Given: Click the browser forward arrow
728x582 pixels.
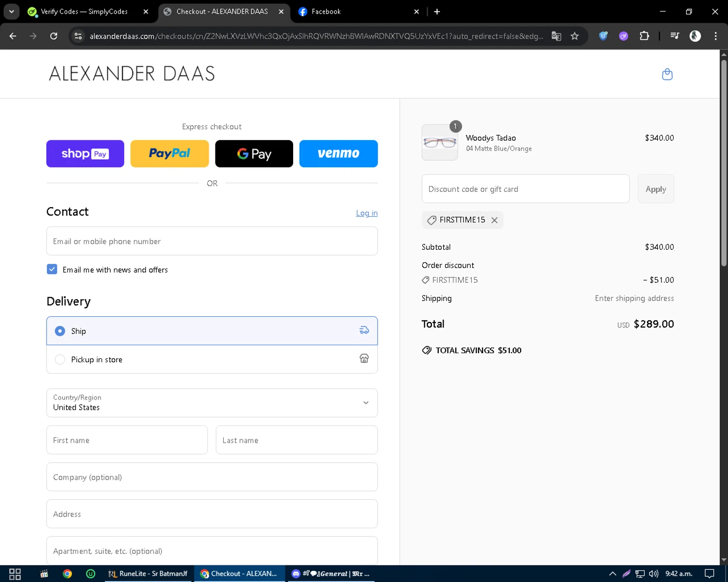Looking at the screenshot, I should [x=33, y=36].
